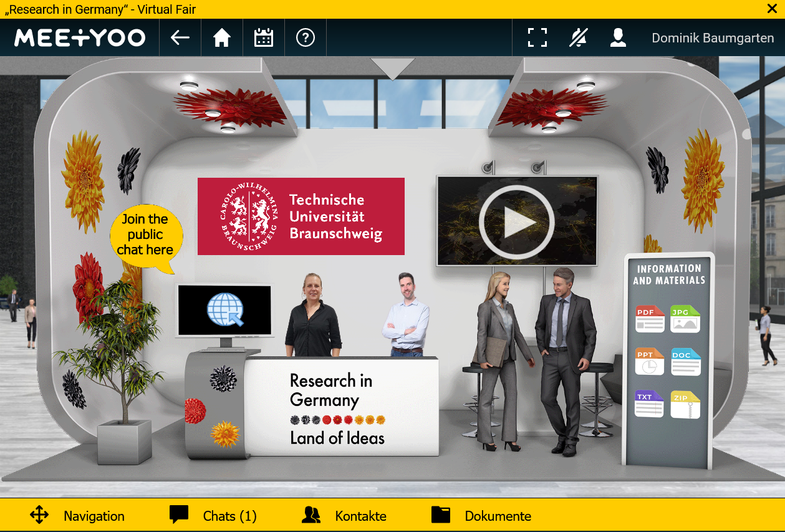Click the globe icon on the monitor
Screen dimensions: 785x532
click(x=224, y=310)
